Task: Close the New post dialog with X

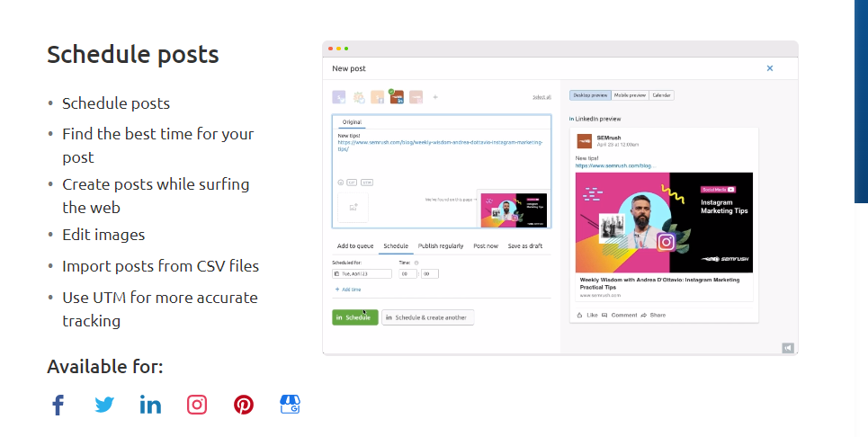Action: tap(769, 68)
